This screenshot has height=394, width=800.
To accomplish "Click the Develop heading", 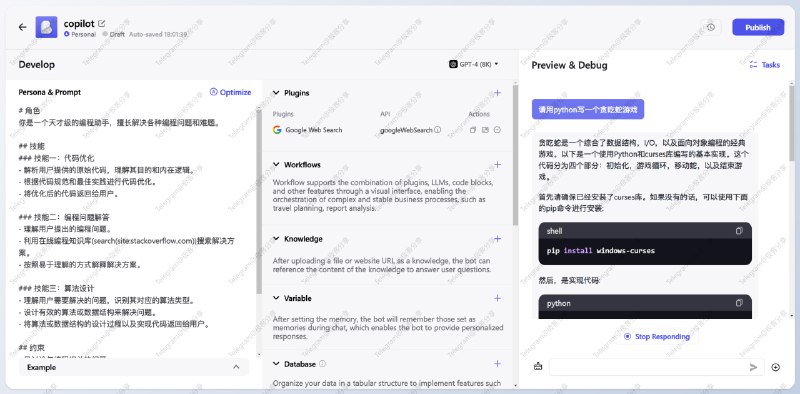I will tap(37, 64).
